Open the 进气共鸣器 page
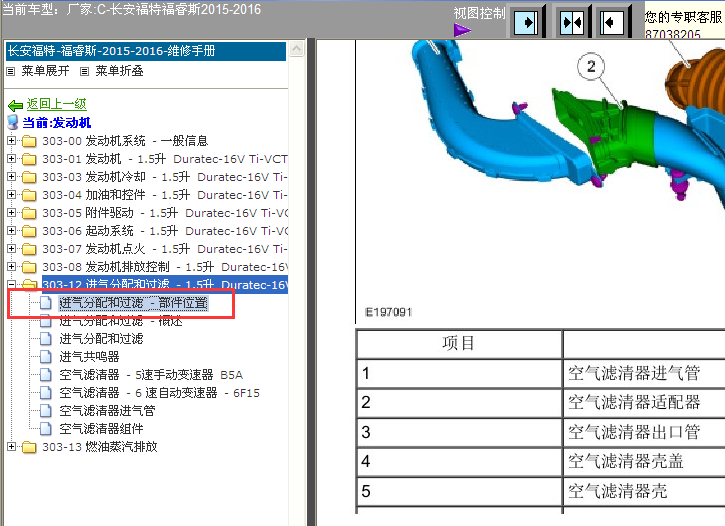 (x=89, y=357)
